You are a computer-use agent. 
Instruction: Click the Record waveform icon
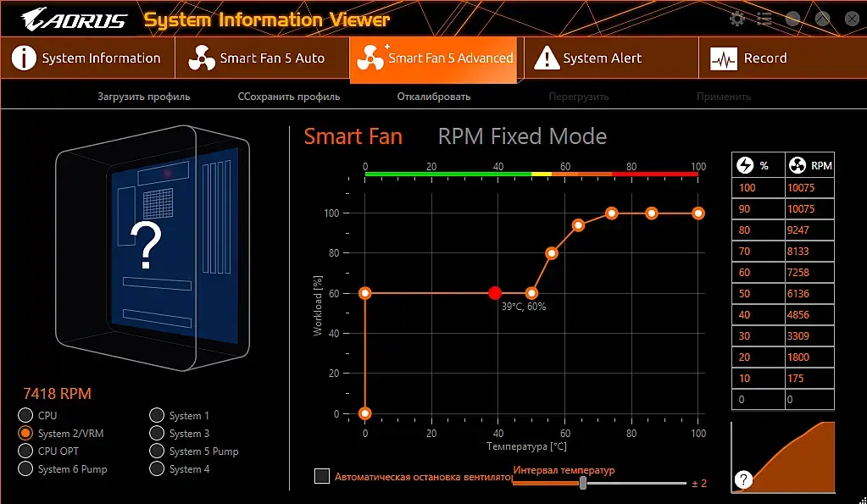coord(723,58)
